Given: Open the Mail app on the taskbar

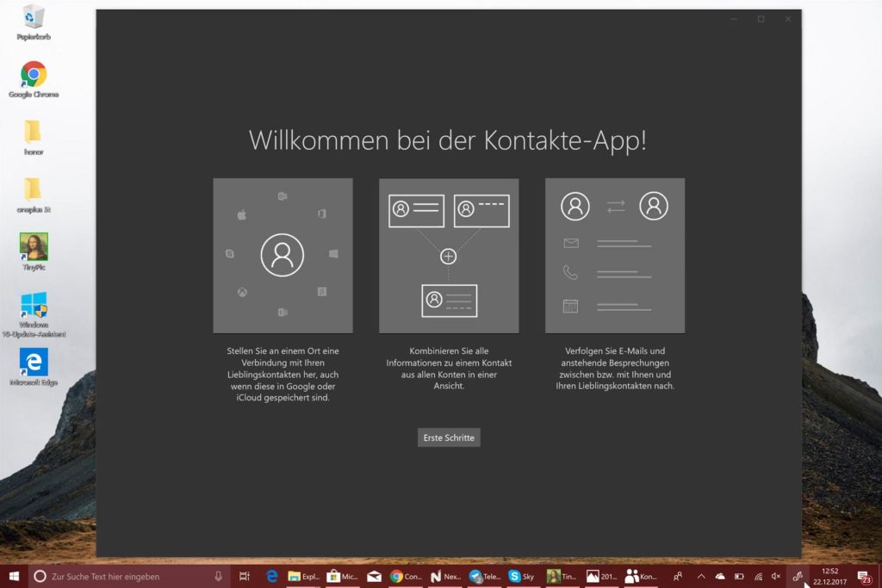Looking at the screenshot, I should [376, 576].
